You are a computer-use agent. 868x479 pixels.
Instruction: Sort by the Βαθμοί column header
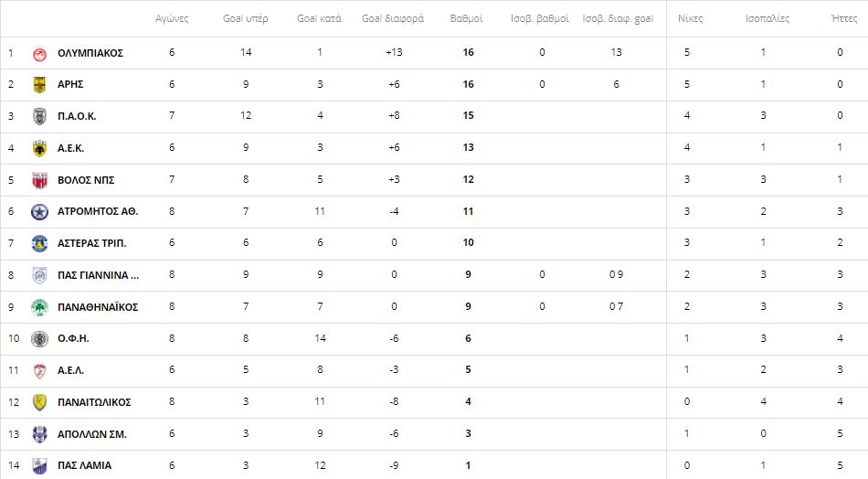[x=466, y=18]
